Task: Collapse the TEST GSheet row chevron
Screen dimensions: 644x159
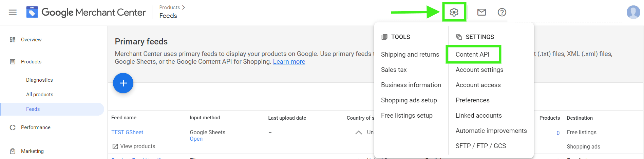Action: 358,133
